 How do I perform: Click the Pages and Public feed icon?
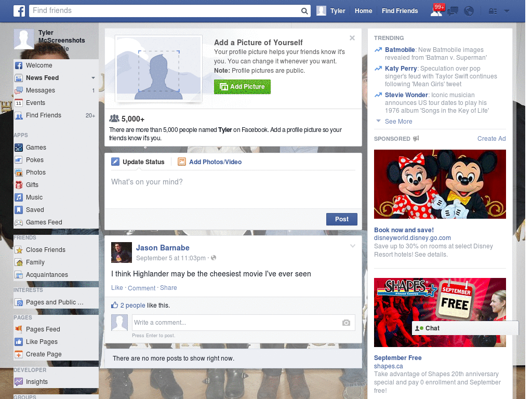click(19, 302)
